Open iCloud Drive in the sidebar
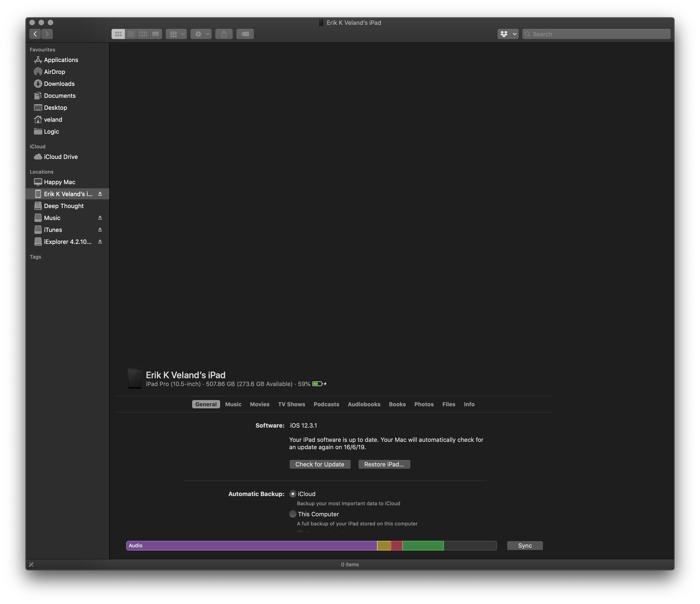Screen dimensions: 700x604 67,156
